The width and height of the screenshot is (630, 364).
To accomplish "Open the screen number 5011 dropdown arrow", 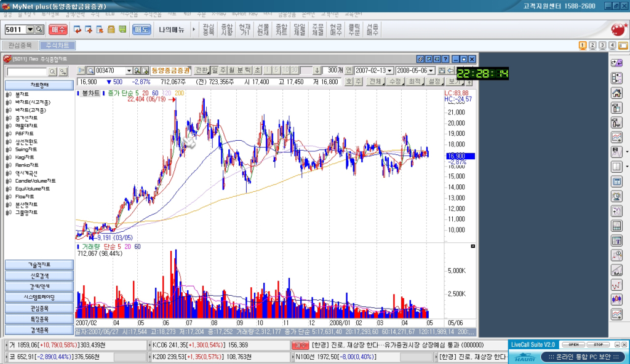I will [x=30, y=30].
